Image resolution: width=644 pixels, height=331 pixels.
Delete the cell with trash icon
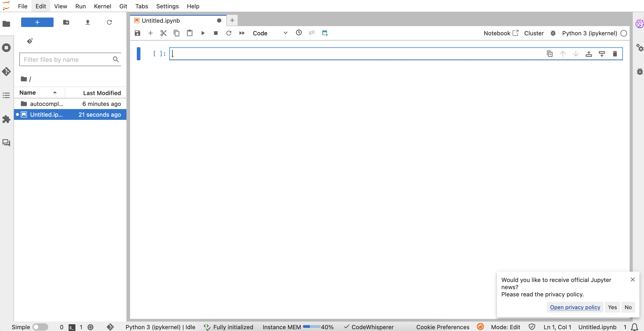[x=615, y=54]
